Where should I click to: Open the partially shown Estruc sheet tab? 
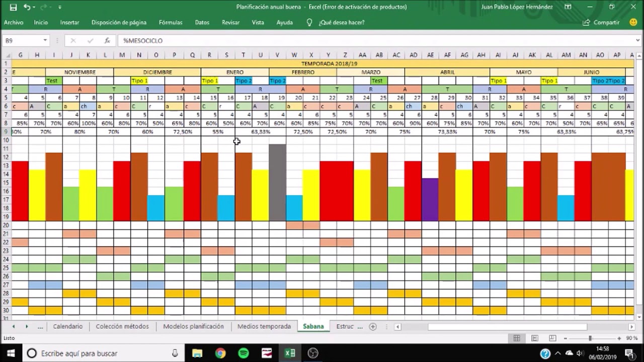point(345,326)
